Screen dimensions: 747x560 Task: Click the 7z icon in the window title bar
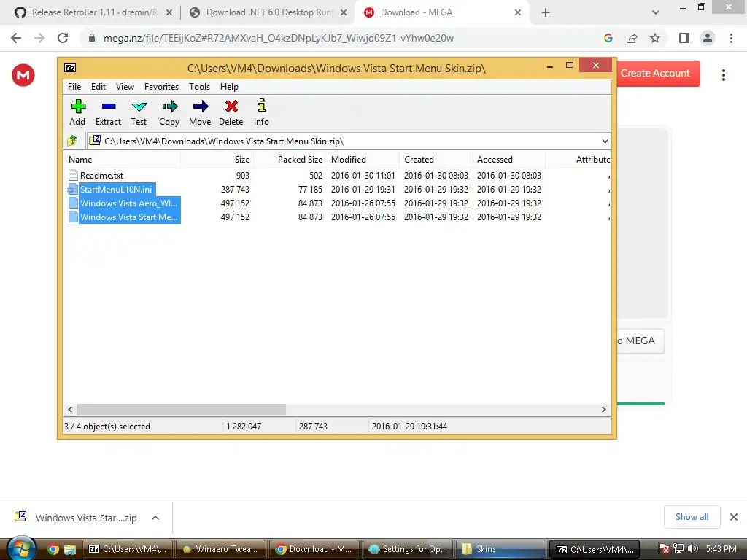70,68
